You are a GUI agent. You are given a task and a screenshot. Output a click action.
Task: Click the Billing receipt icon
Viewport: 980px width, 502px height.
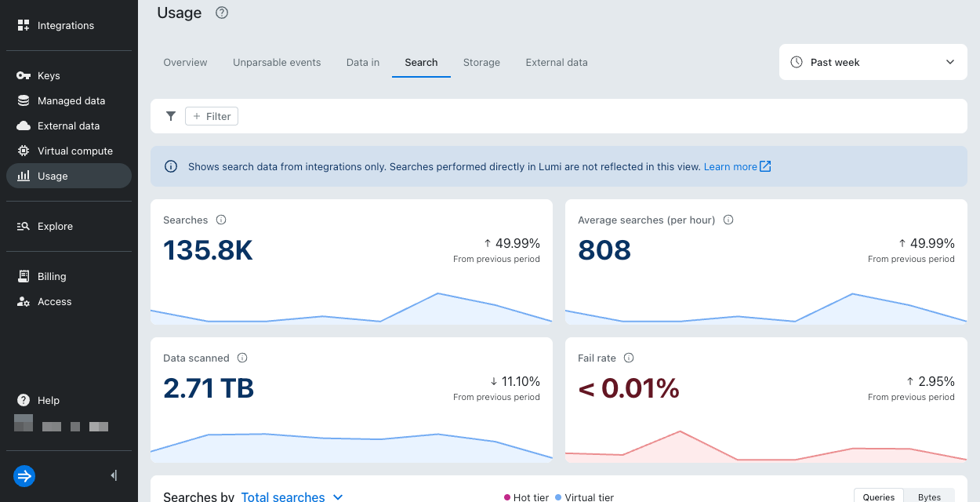point(24,276)
